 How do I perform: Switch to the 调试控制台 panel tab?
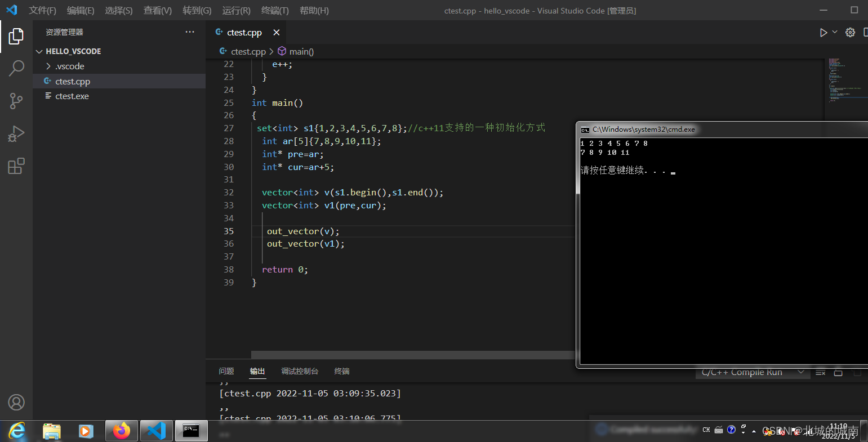click(300, 371)
